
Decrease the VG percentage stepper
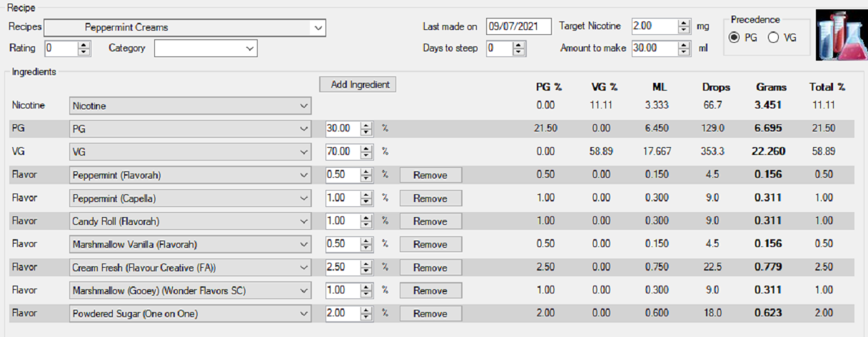pos(366,155)
